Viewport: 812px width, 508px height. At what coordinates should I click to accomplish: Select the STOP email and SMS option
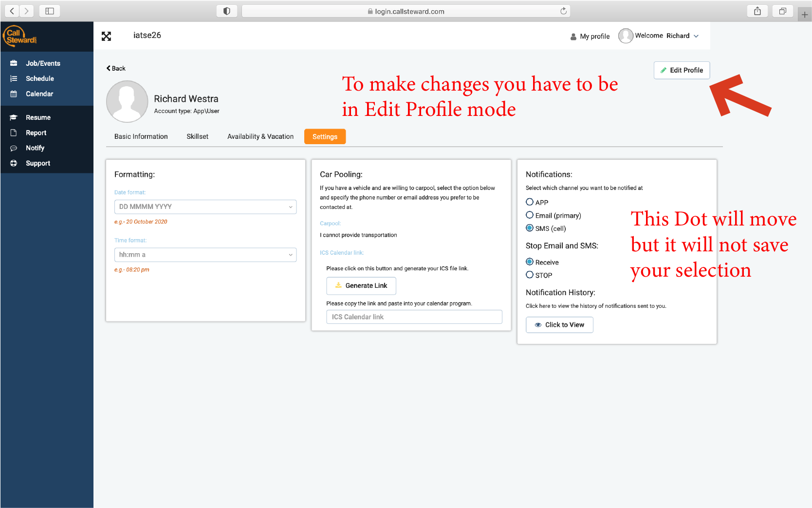tap(530, 275)
